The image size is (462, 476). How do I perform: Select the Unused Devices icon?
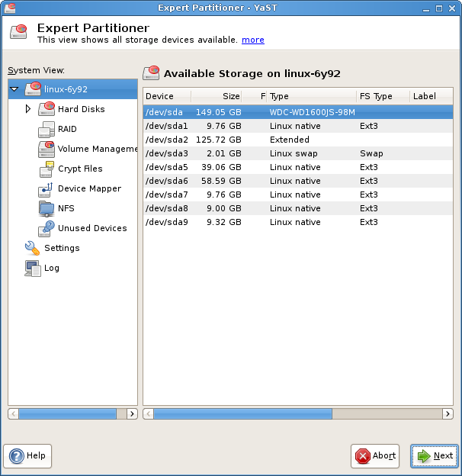pyautogui.click(x=46, y=228)
